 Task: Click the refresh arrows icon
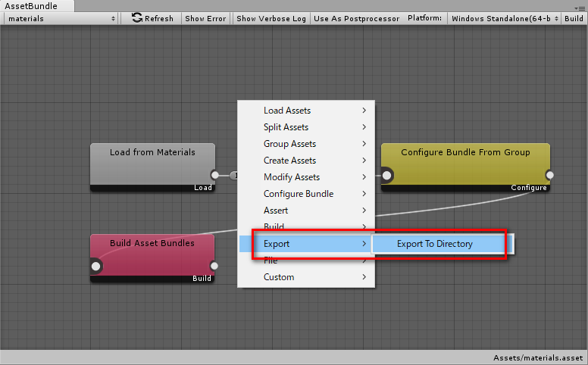pyautogui.click(x=137, y=18)
